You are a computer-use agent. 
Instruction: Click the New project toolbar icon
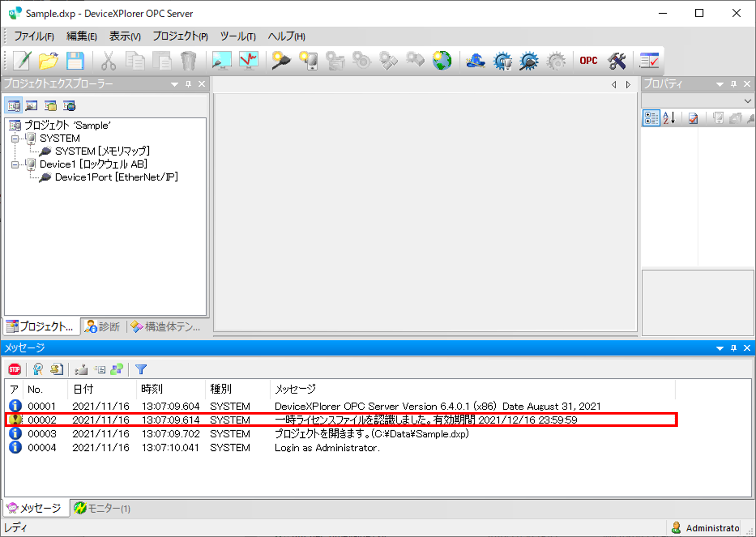click(x=22, y=61)
